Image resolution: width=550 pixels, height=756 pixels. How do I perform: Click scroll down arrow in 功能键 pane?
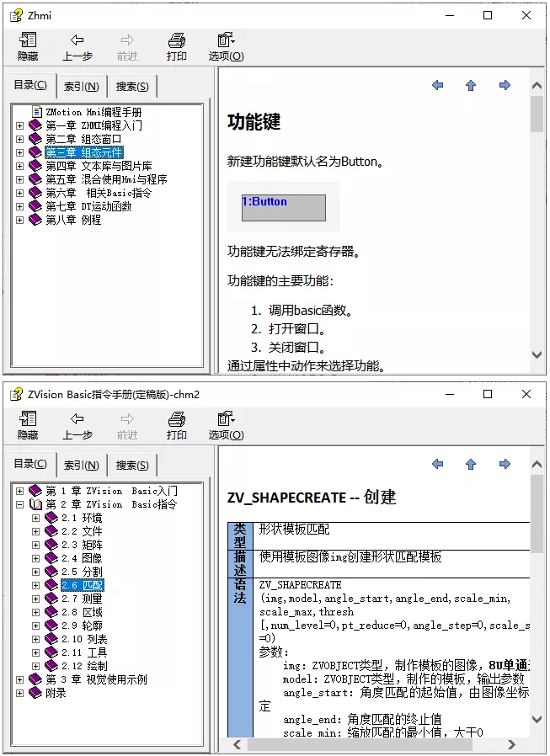point(537,355)
